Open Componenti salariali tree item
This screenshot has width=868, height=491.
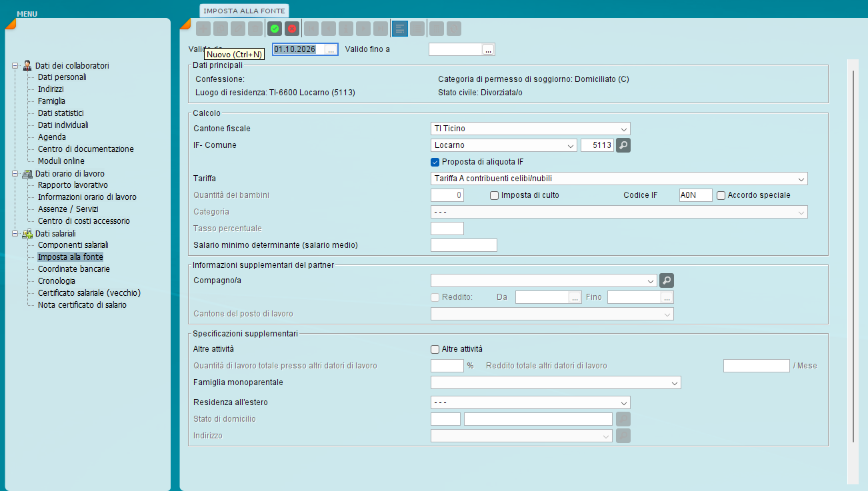pos(73,245)
